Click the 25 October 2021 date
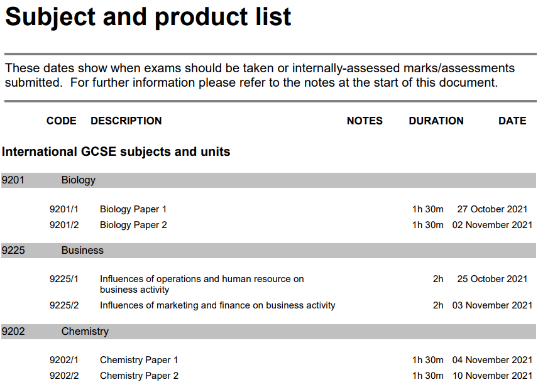The width and height of the screenshot is (538, 392). (492, 279)
